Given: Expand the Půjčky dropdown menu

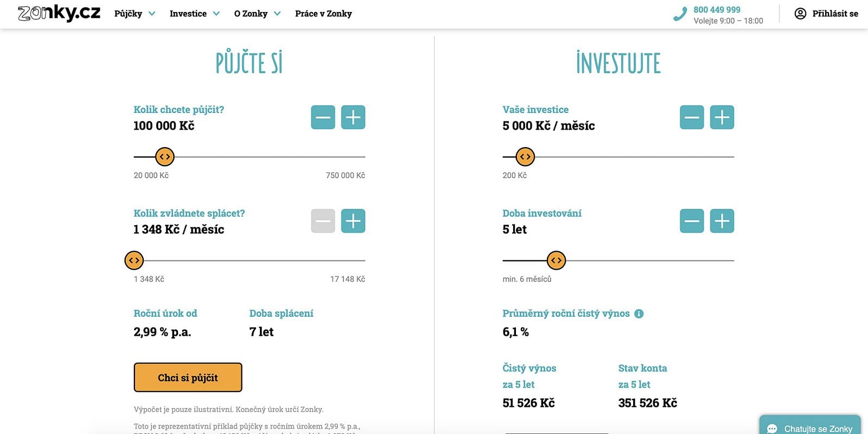Looking at the screenshot, I should point(135,14).
